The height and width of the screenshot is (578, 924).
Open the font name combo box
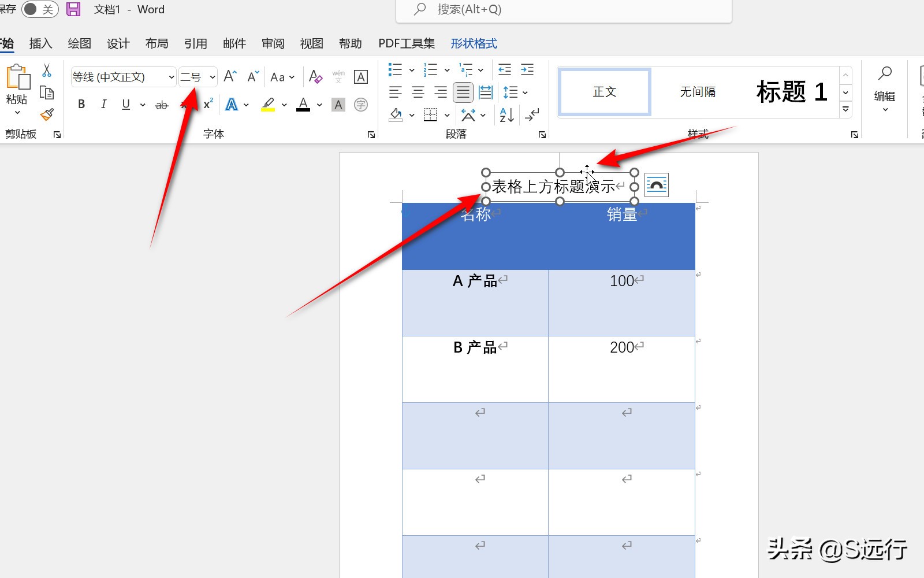pyautogui.click(x=124, y=77)
